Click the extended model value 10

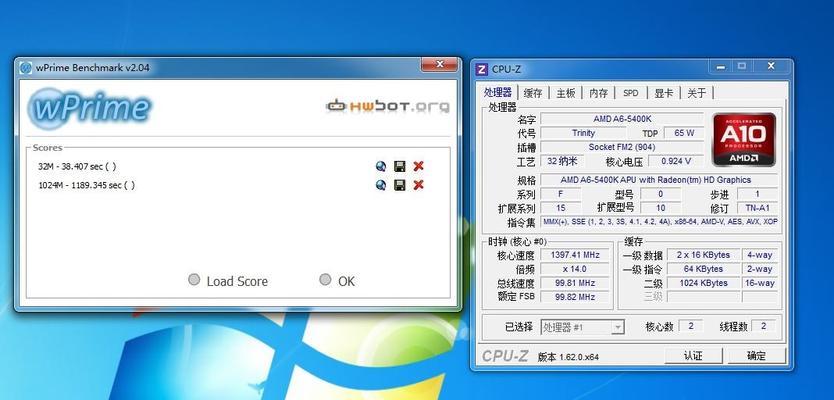coord(661,208)
